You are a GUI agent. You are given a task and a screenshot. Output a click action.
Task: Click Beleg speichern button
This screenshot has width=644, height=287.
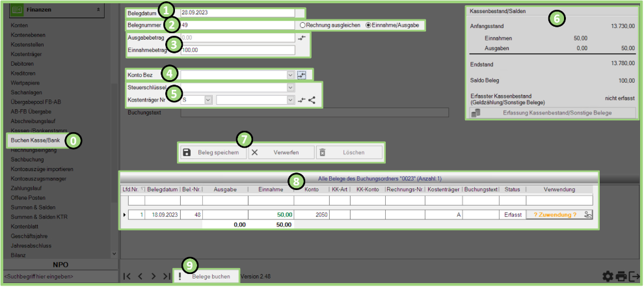(x=213, y=152)
